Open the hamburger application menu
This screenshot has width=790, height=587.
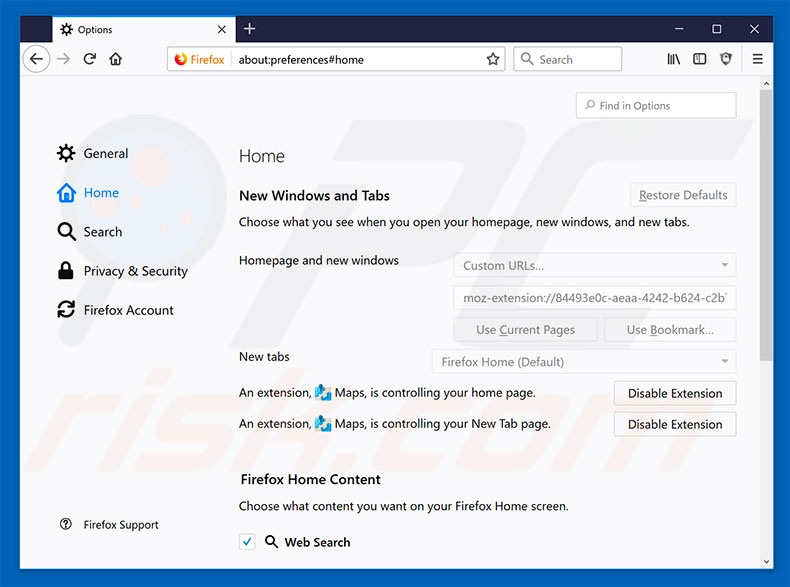click(757, 59)
